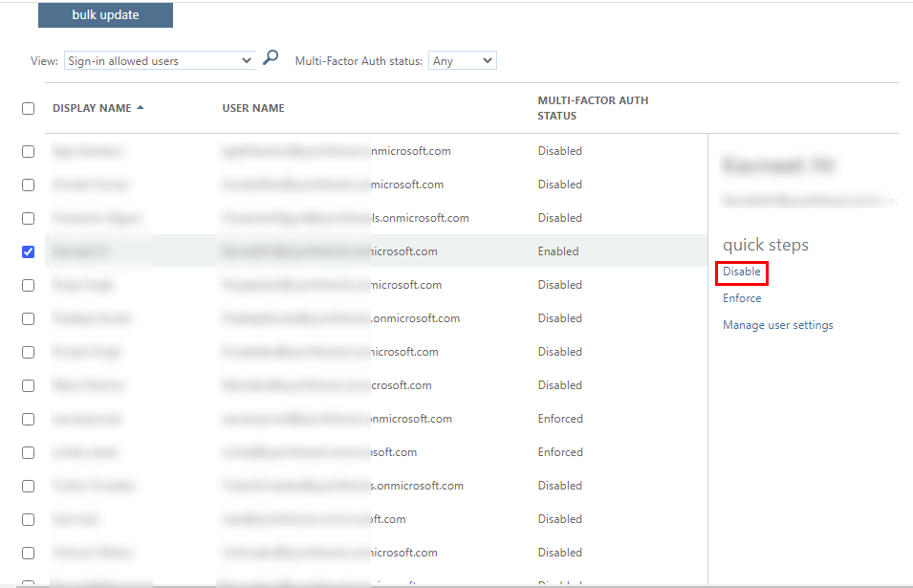Image resolution: width=913 pixels, height=588 pixels.
Task: Check the box for the first listed user
Action: pos(29,151)
